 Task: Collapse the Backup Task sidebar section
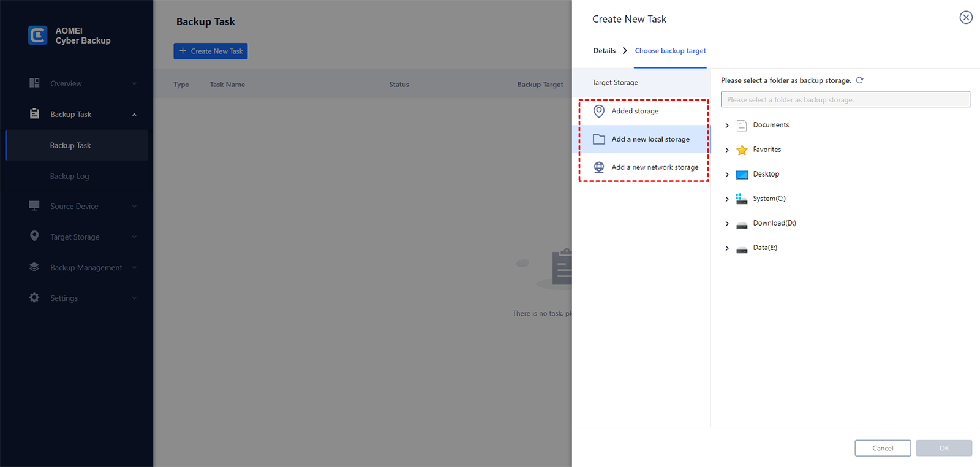[x=134, y=115]
